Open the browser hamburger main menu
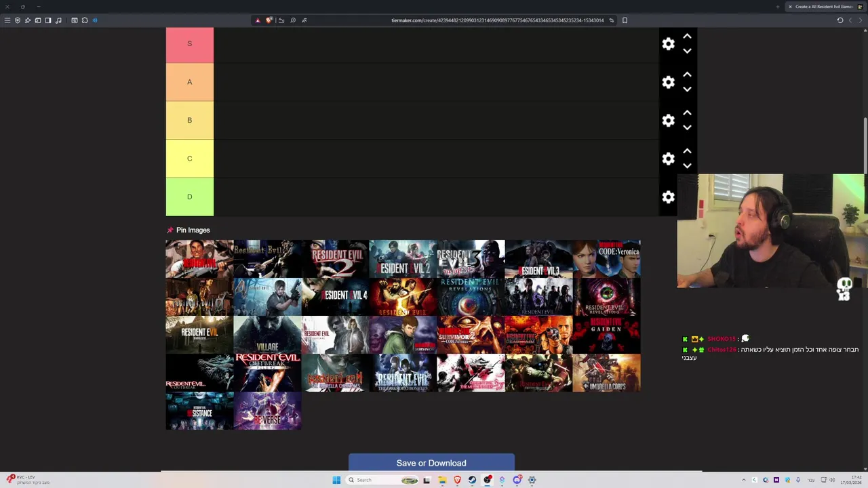Screen dimensions: 868x488 click(x=7, y=20)
